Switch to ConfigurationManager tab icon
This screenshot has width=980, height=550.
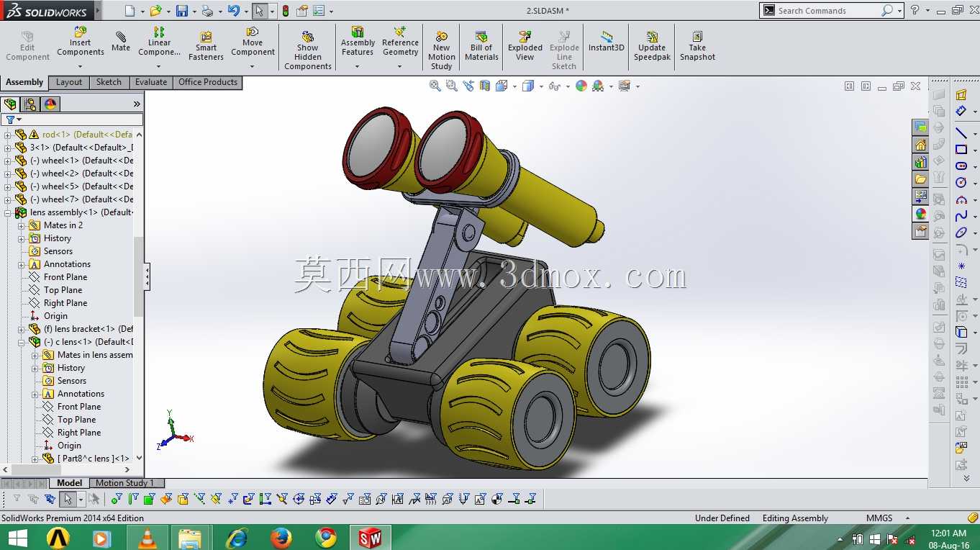pos(30,104)
